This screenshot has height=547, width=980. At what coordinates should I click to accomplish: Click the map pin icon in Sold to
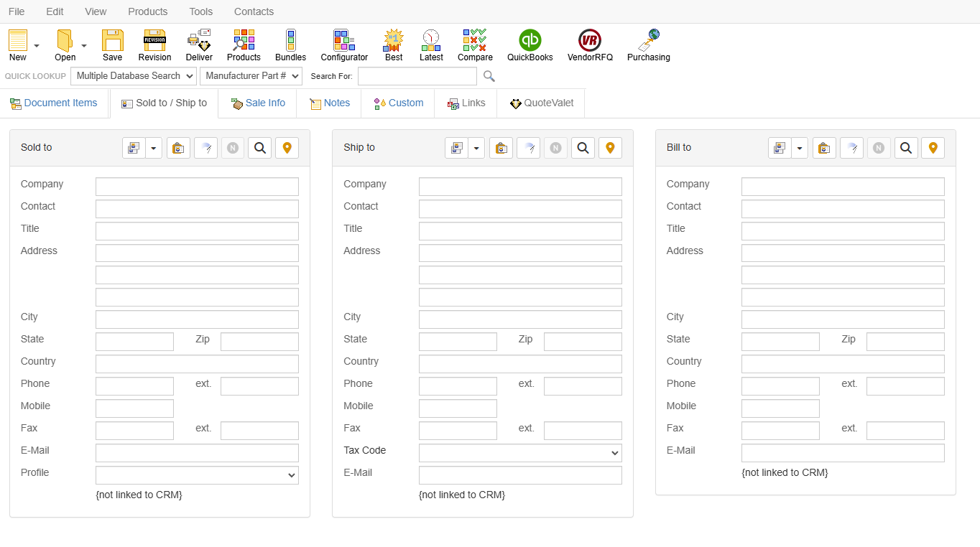coord(287,148)
